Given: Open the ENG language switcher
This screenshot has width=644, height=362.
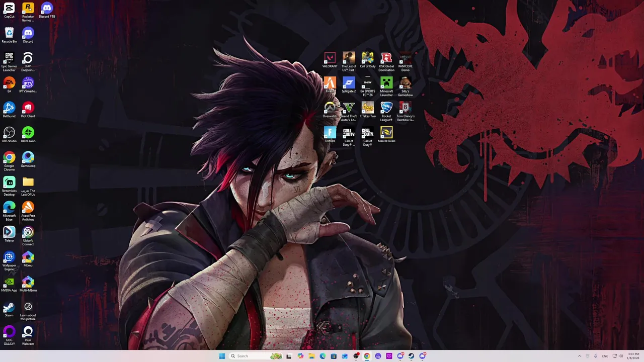Looking at the screenshot, I should point(605,356).
